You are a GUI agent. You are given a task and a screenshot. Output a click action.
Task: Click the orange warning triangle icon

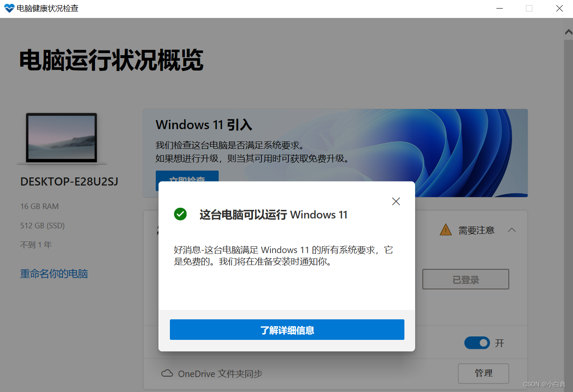click(446, 230)
